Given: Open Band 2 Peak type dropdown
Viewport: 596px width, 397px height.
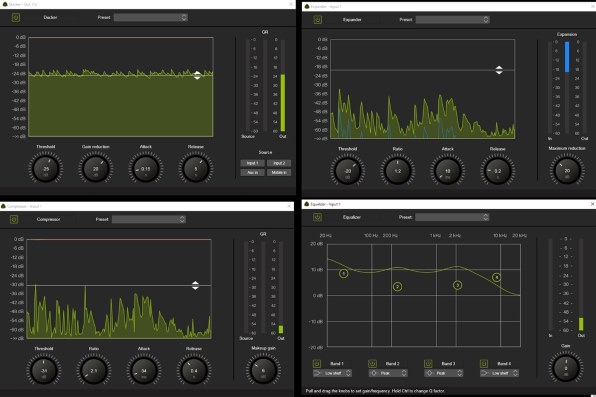Looking at the screenshot, I should coord(388,373).
